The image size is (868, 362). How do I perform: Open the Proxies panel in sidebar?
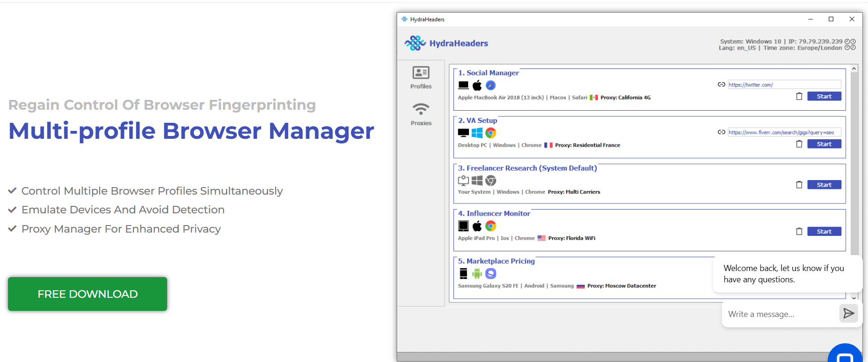421,115
